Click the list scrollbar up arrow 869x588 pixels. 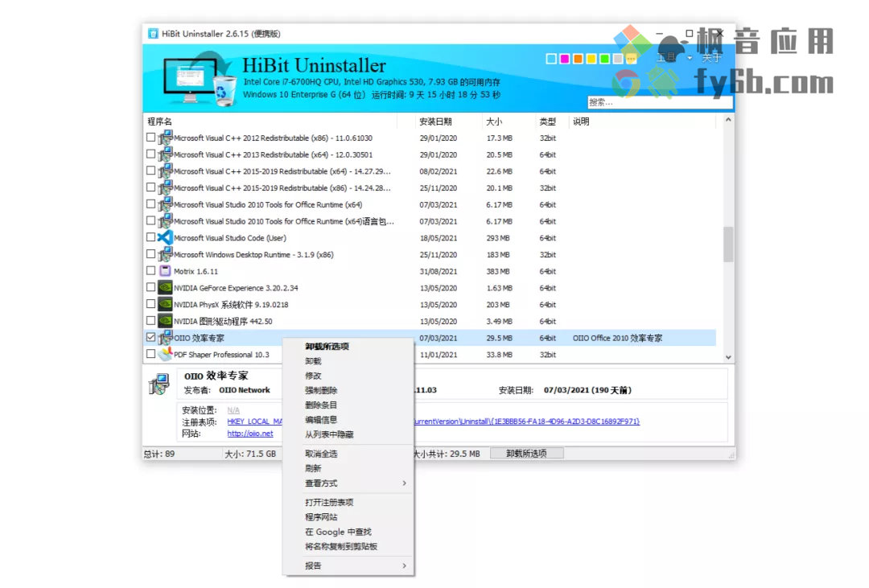(728, 120)
